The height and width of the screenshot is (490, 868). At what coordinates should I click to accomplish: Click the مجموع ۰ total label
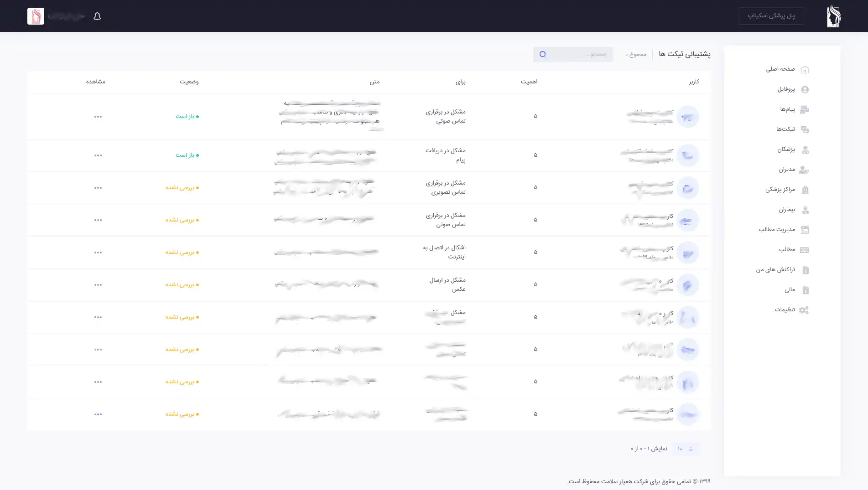[636, 55]
